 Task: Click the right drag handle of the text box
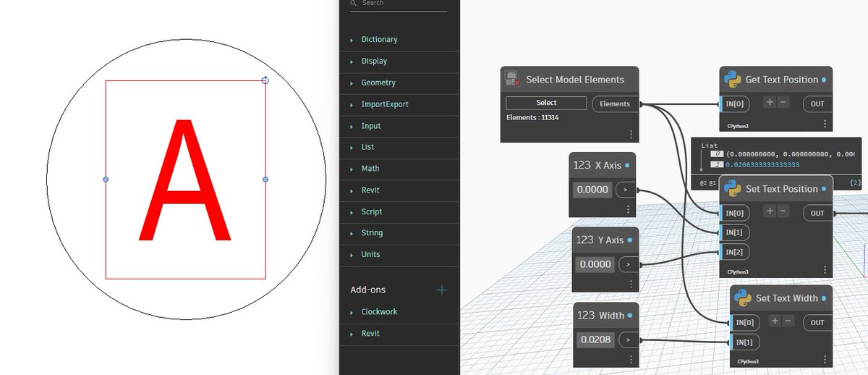[265, 179]
